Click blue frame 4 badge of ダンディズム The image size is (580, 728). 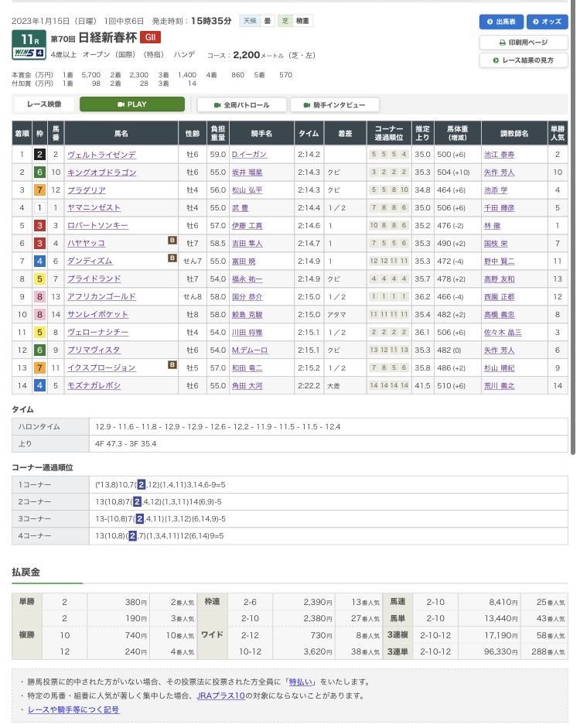(40, 261)
